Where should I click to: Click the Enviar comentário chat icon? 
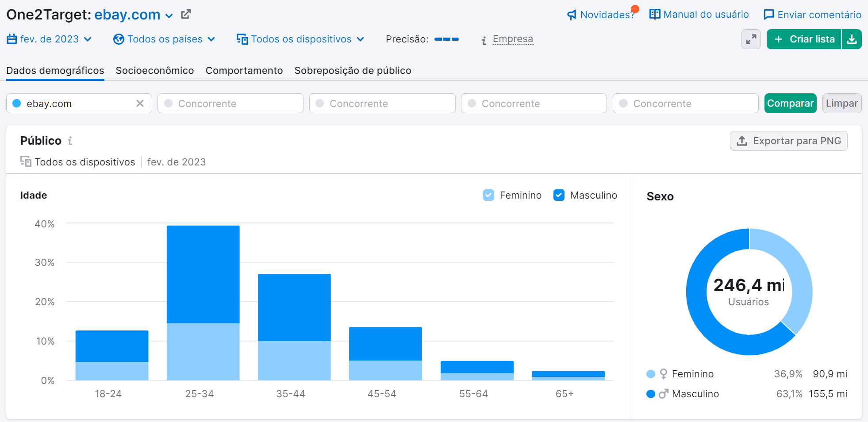point(769,15)
